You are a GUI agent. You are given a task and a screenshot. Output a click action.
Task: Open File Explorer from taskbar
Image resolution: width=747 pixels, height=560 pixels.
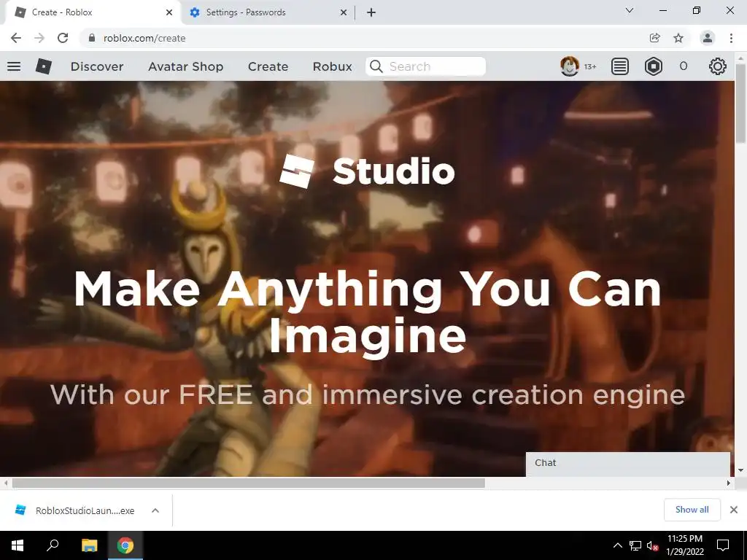[89, 545]
